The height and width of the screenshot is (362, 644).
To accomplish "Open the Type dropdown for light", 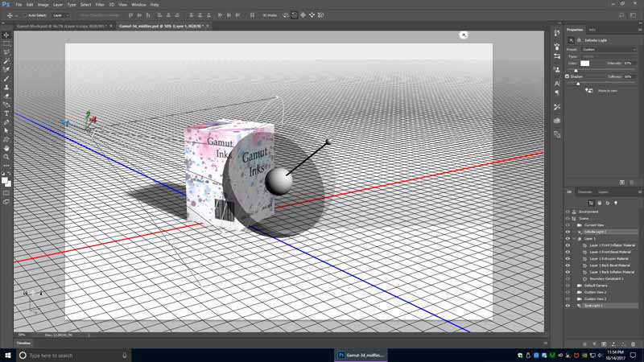I will (608, 56).
